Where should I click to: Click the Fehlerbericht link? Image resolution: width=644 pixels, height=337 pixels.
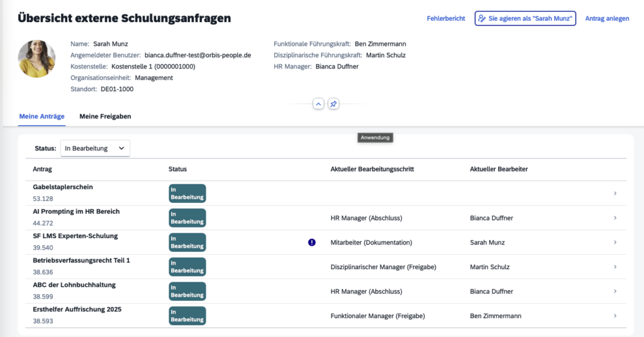pyautogui.click(x=446, y=19)
